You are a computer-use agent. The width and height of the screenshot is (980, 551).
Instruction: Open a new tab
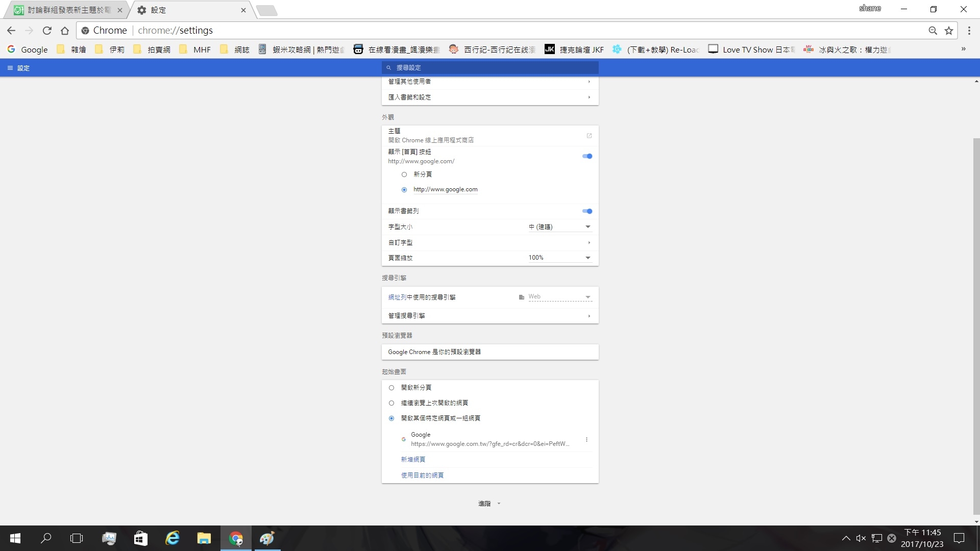(266, 10)
